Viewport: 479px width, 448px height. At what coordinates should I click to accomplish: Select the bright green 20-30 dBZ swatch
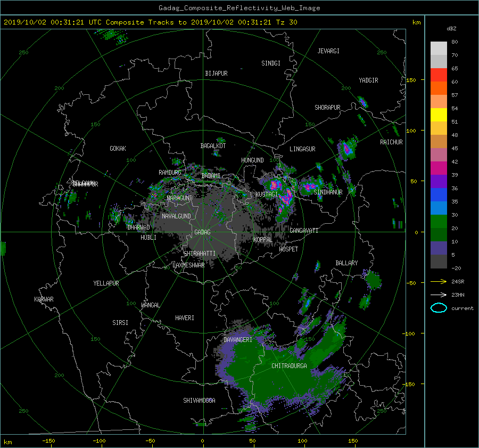tap(439, 222)
